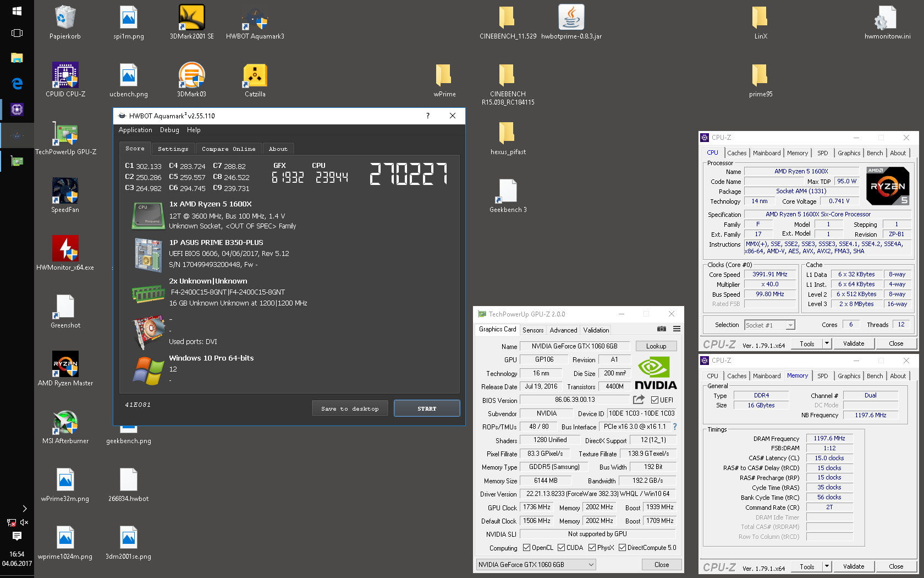Expand Tools dropdown arrow in lower CPU-Z
The image size is (924, 578).
[x=826, y=566]
